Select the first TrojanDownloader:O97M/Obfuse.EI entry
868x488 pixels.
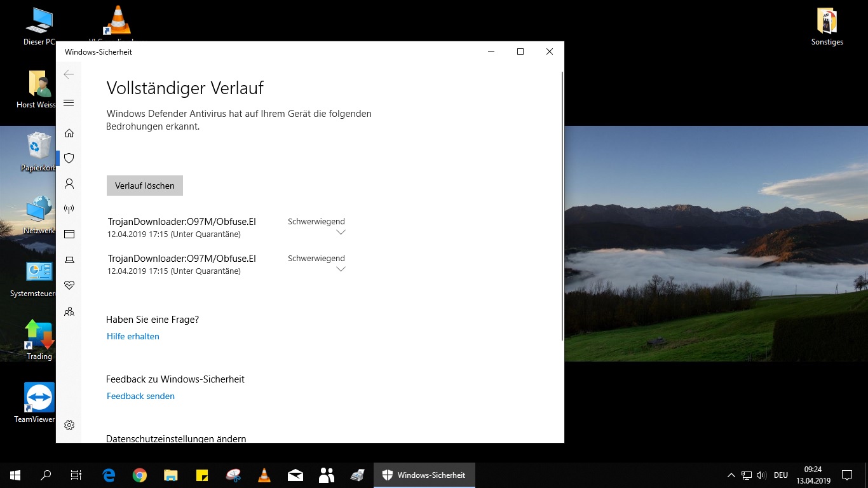point(182,222)
